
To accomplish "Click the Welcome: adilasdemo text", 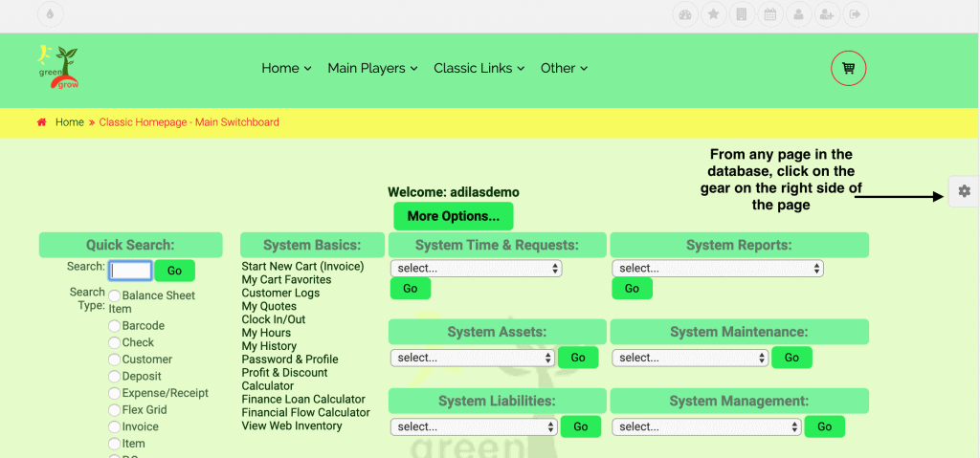I will pos(454,192).
